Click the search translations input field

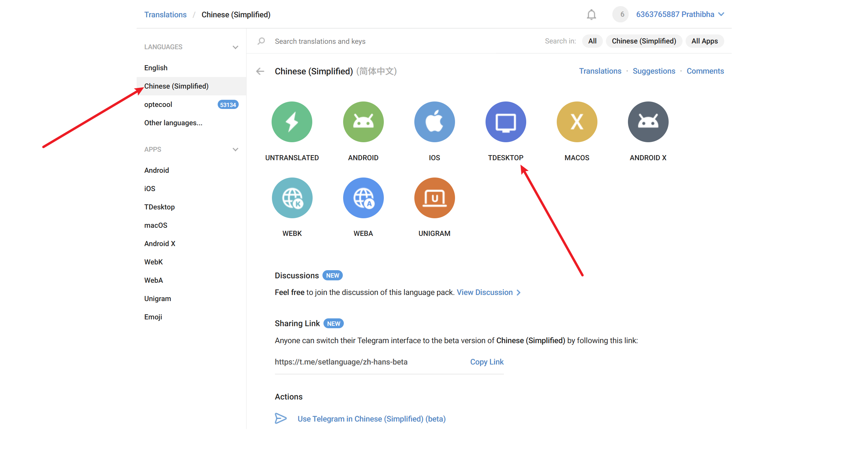coord(390,41)
